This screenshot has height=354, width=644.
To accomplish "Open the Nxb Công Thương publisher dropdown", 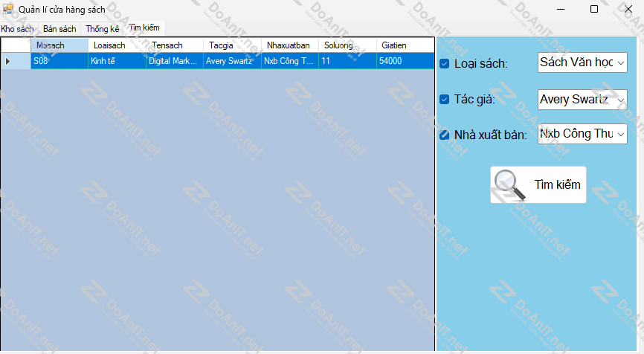I will 620,134.
